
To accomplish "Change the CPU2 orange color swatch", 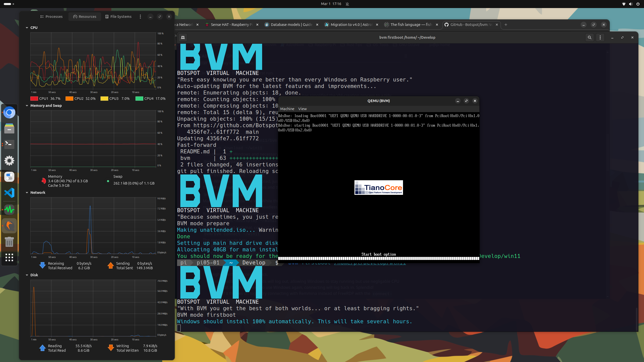I will [69, 99].
